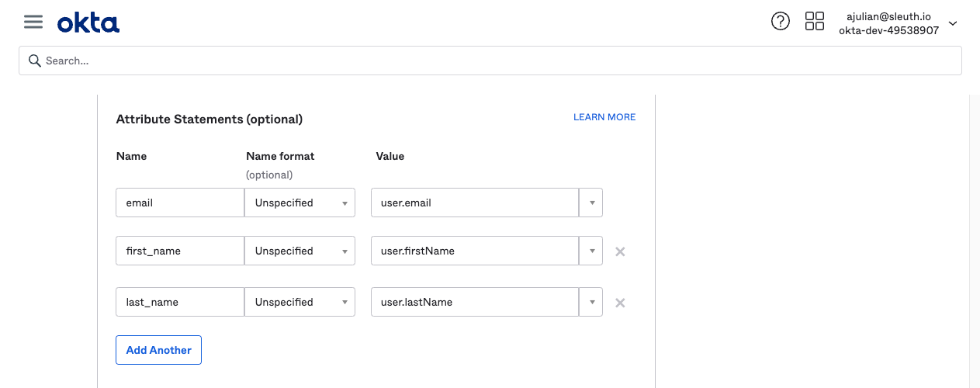Open the hamburger navigation menu
Viewport: 980px width, 388px height.
33,22
